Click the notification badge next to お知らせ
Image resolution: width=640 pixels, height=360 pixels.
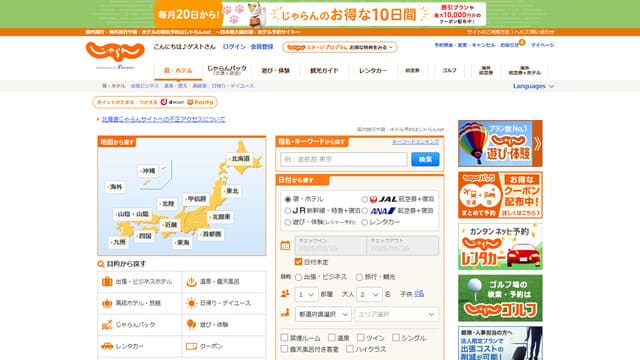click(522, 42)
